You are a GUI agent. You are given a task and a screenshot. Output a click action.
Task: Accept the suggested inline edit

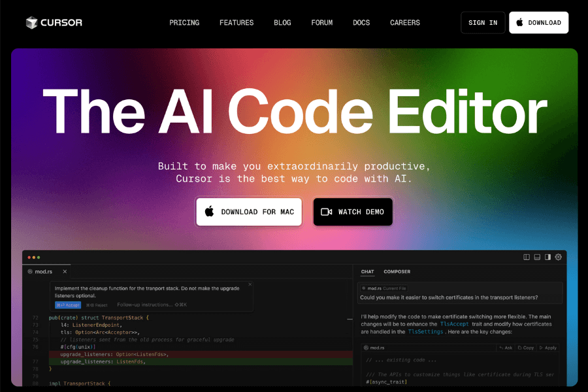coord(68,305)
